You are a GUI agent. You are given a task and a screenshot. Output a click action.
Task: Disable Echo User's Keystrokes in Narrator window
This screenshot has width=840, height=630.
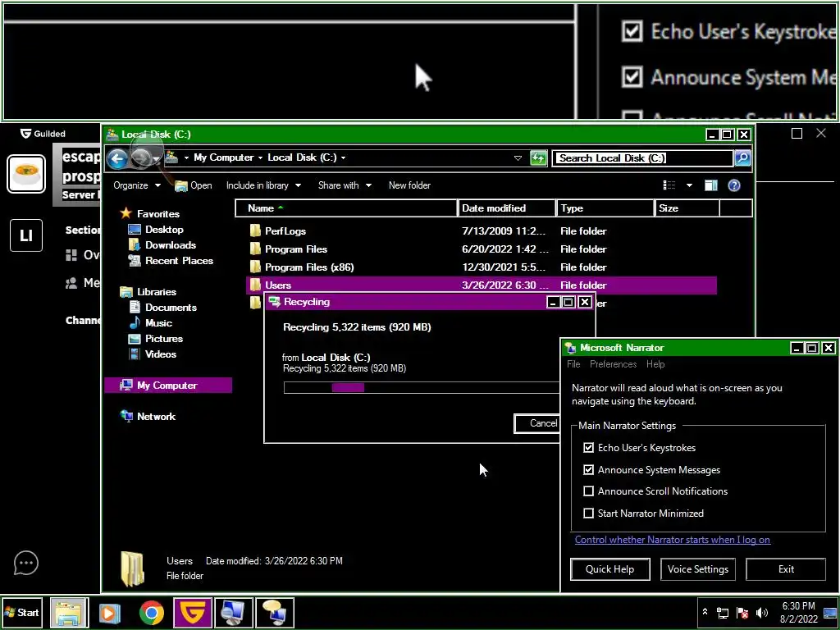(x=588, y=447)
